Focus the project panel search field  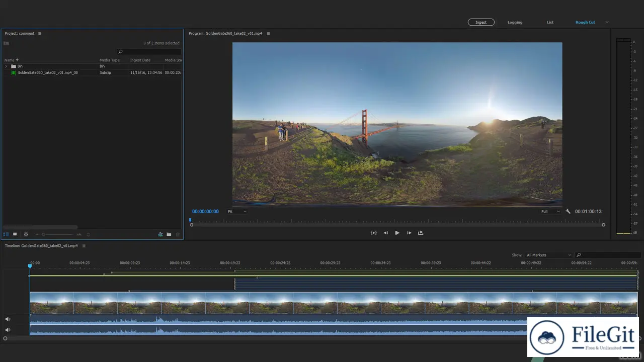149,52
